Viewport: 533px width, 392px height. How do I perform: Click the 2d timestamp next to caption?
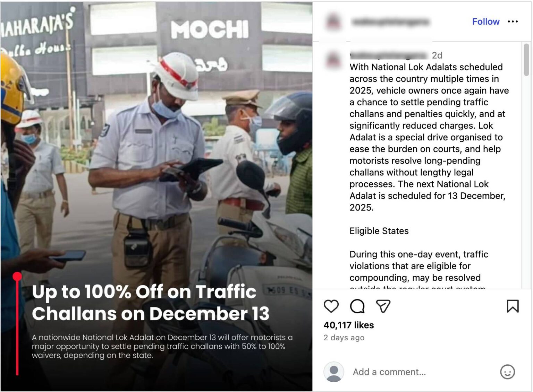pyautogui.click(x=437, y=55)
